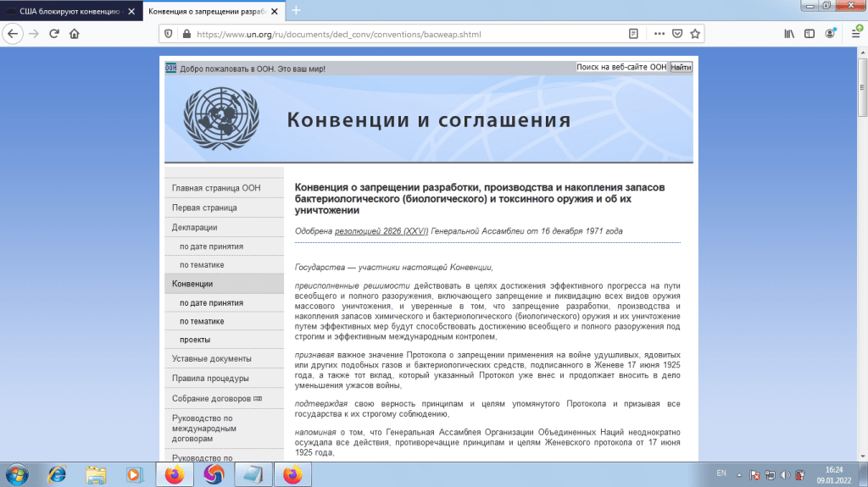Click "Государства — участники настоящей Конвенции" text
The width and height of the screenshot is (868, 487).
(393, 268)
